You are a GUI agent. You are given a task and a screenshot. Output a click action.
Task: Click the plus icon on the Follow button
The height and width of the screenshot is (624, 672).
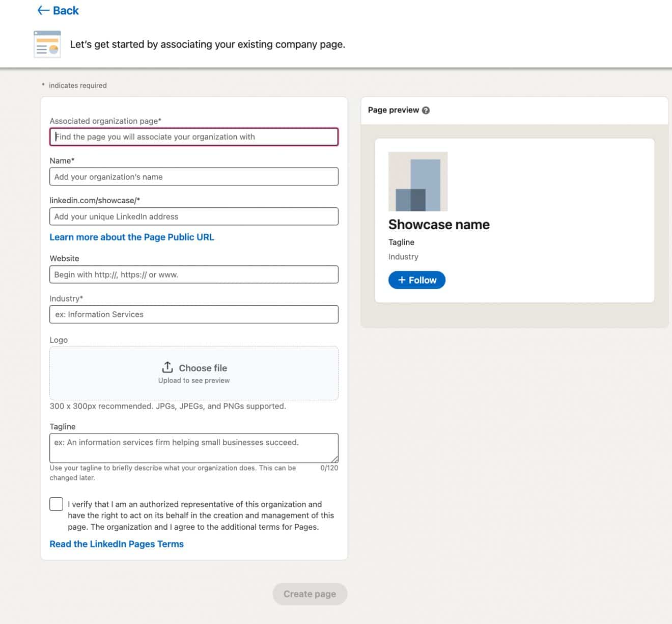tap(402, 280)
